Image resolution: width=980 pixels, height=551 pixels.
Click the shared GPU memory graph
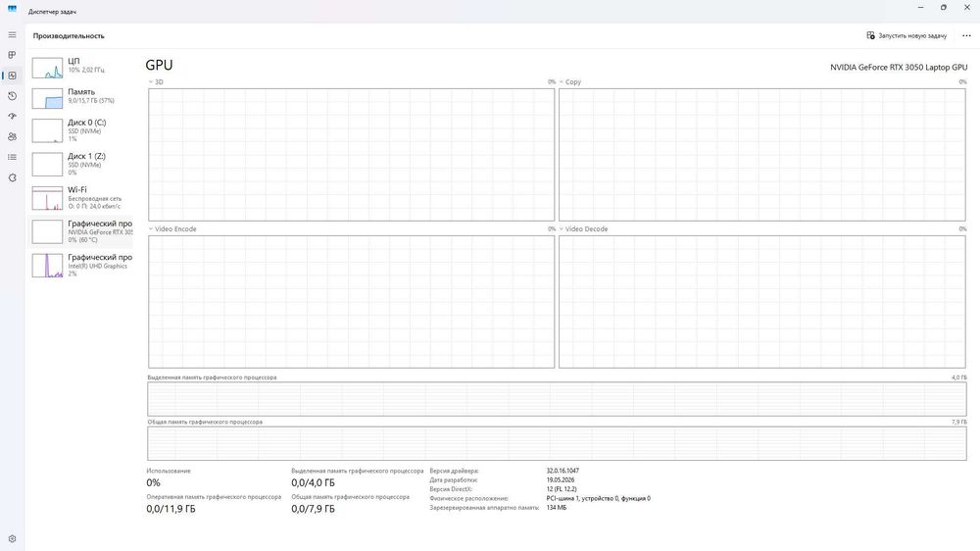point(557,443)
